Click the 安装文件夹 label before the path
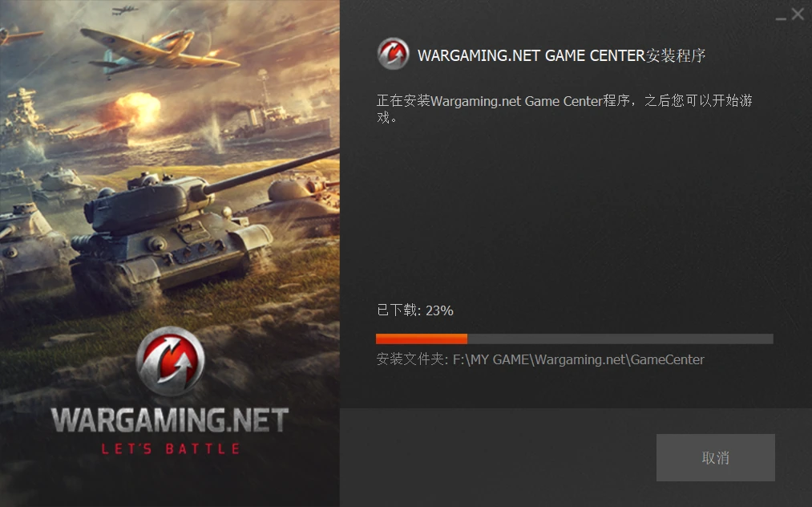This screenshot has width=812, height=507. pyautogui.click(x=412, y=359)
